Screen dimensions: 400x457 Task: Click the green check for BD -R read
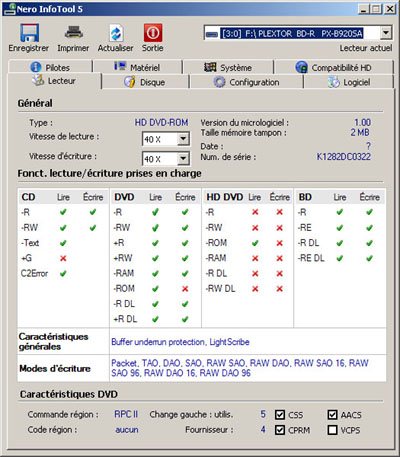tap(340, 212)
